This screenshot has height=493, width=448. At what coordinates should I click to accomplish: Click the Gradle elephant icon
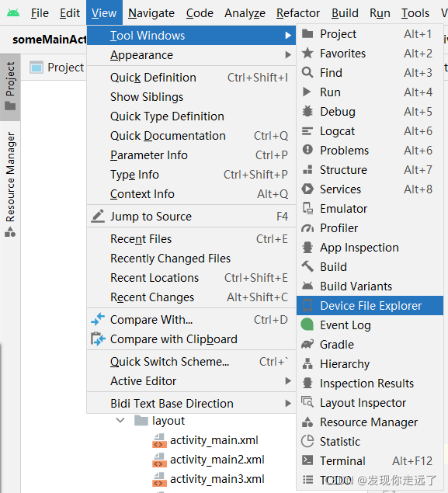[x=307, y=345]
